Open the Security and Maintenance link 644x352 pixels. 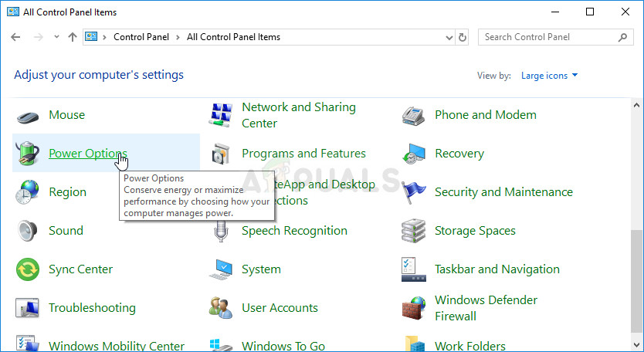pos(503,192)
